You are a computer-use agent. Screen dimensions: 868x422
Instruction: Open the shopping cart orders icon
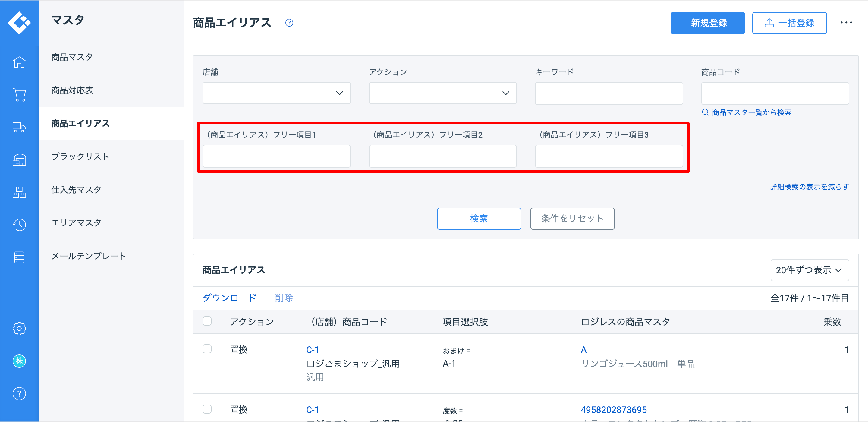[x=19, y=95]
